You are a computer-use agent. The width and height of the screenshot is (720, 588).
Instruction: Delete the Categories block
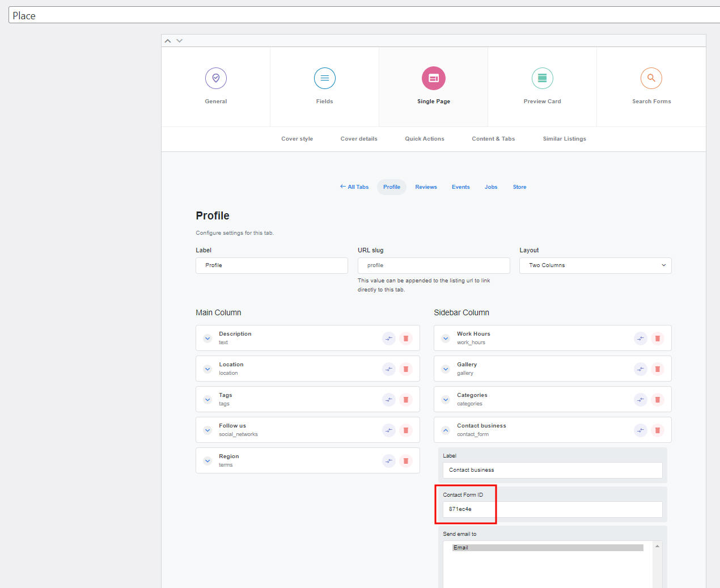point(658,400)
